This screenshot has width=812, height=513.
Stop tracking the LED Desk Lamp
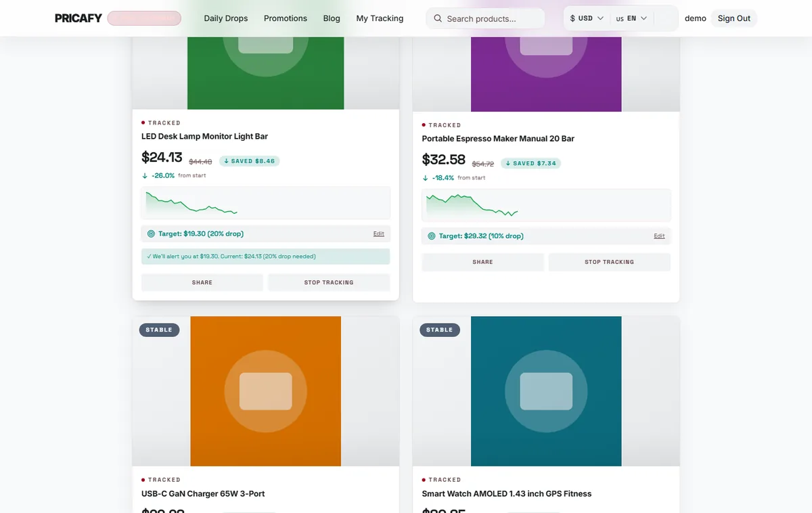pos(329,282)
